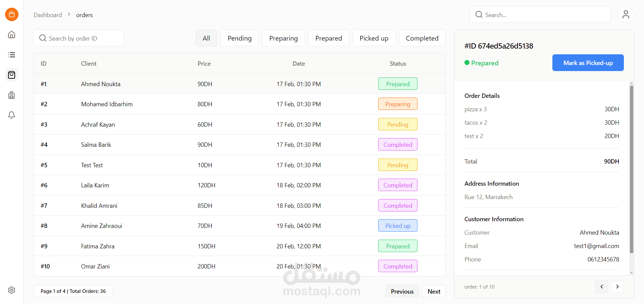The width and height of the screenshot is (644, 304).
Task: Select the All filter tab
Action: click(x=206, y=38)
